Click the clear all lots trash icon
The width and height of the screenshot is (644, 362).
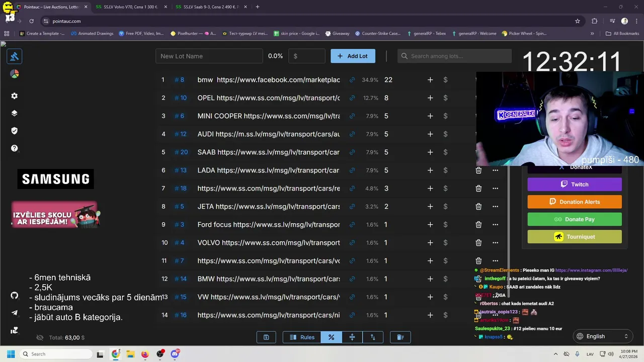pyautogui.click(x=400, y=337)
